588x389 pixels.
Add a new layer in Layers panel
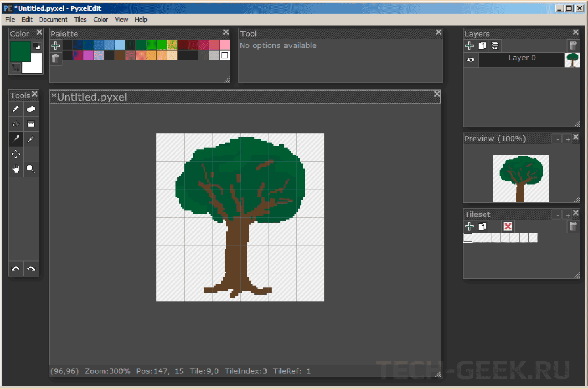469,46
